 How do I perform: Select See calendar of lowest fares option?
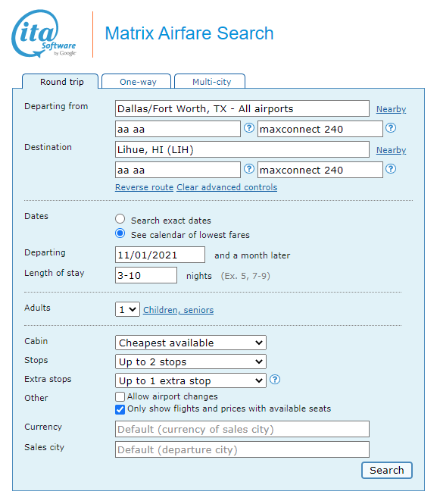click(x=120, y=233)
